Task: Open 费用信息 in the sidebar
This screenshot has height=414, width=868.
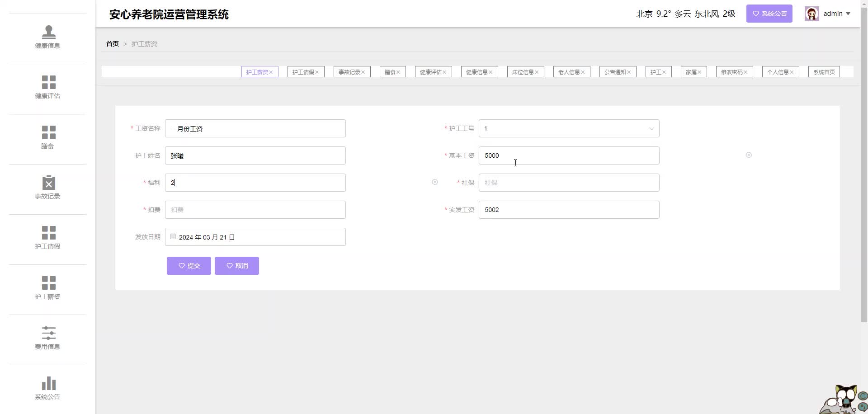Action: (x=47, y=338)
